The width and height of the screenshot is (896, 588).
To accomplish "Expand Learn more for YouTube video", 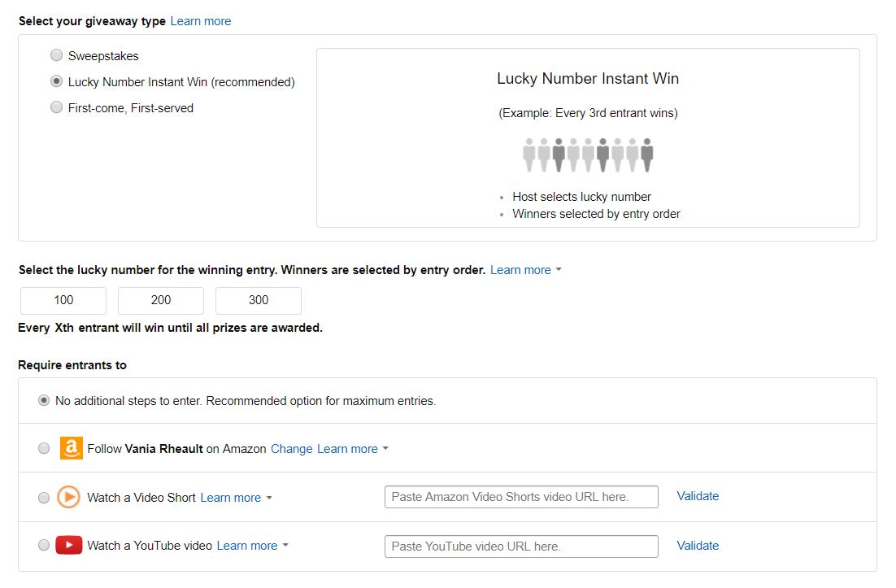I will (251, 546).
